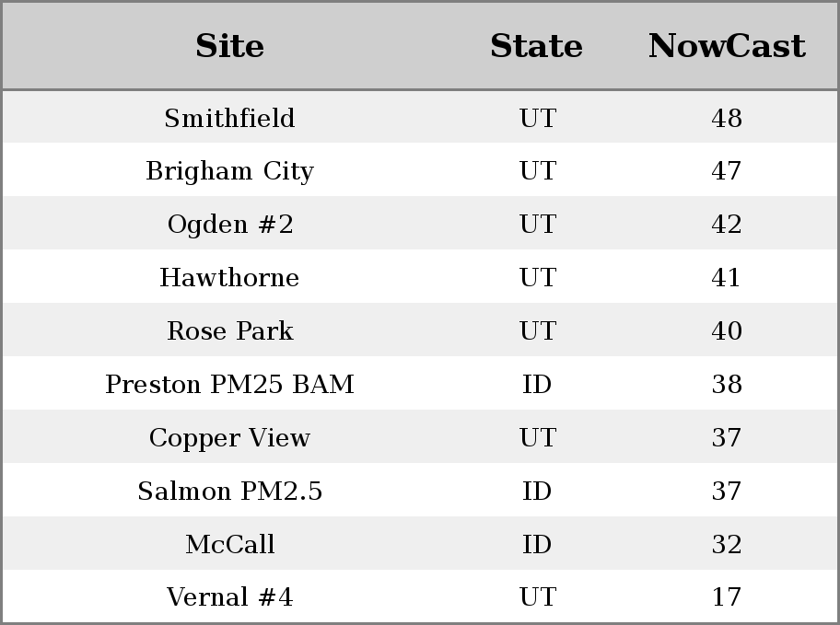This screenshot has height=625, width=840.
Task: Click the Ogden #2 site cell
Action: 229,225
